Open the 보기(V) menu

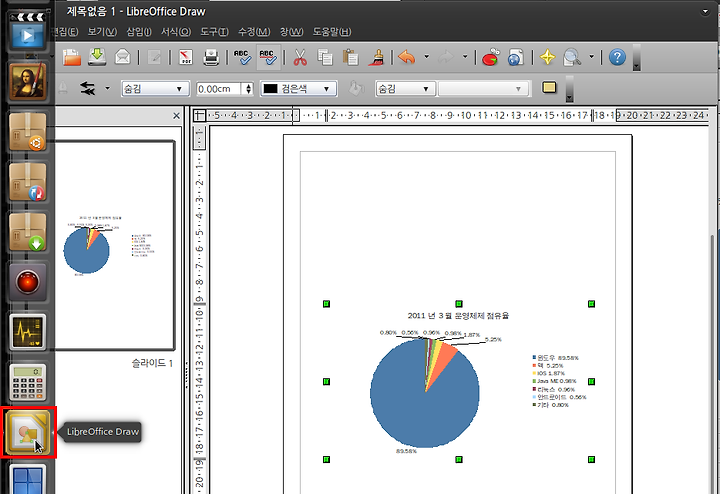102,32
